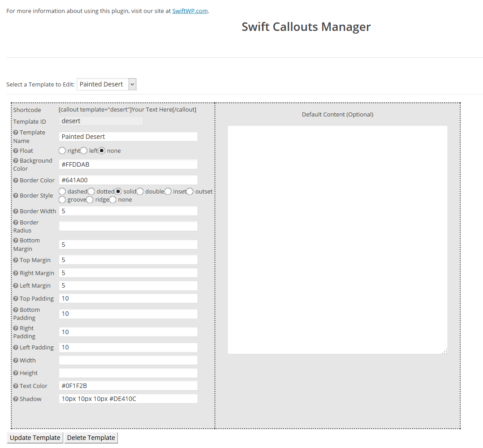This screenshot has width=483, height=448.
Task: Click the Update Template button
Action: click(35, 438)
